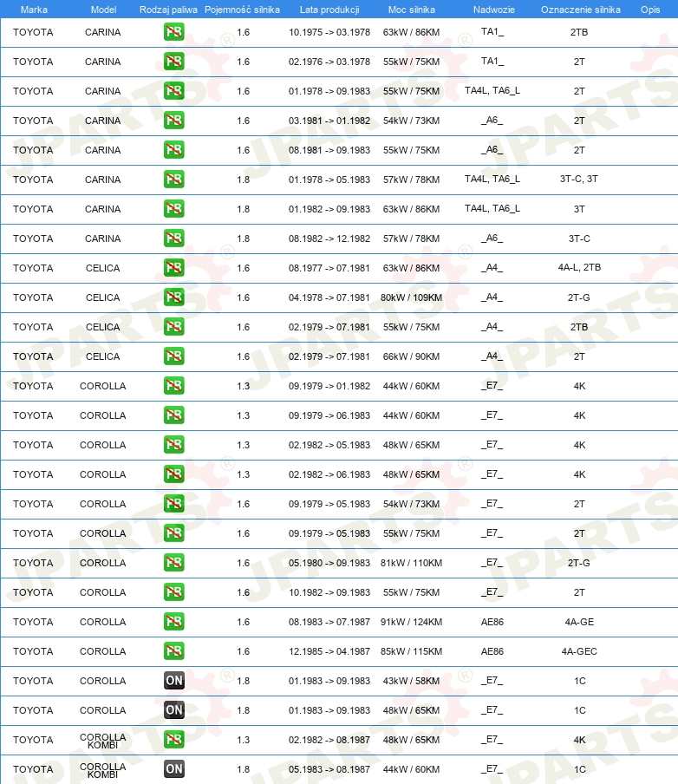The width and height of the screenshot is (678, 784).
Task: Click petrol icon in Corolla 54kW / 73KM row
Action: (174, 505)
